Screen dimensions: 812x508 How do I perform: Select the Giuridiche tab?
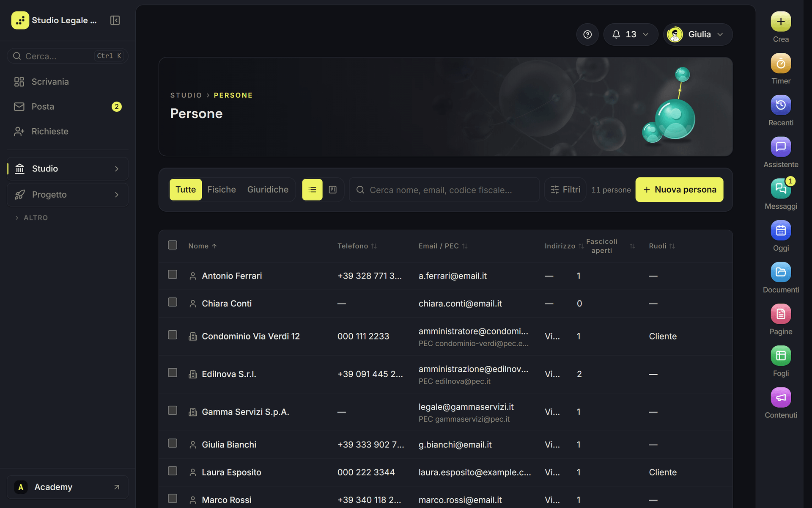point(268,190)
